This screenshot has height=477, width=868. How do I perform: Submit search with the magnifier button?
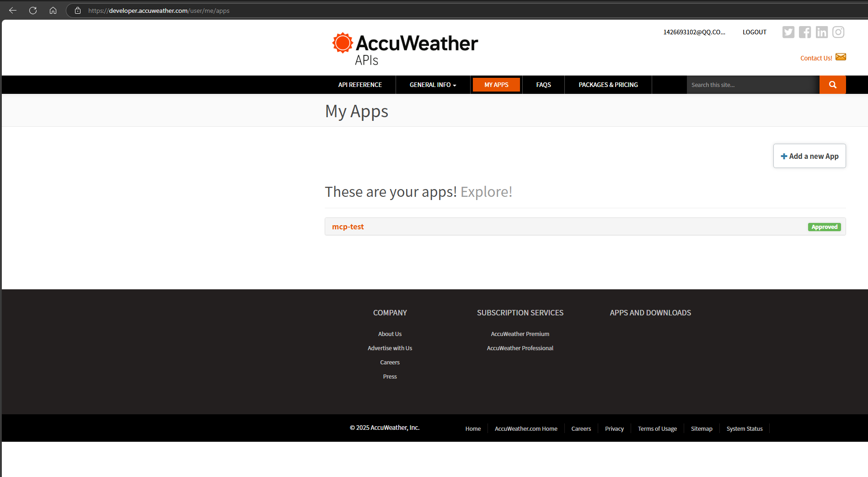(x=833, y=85)
